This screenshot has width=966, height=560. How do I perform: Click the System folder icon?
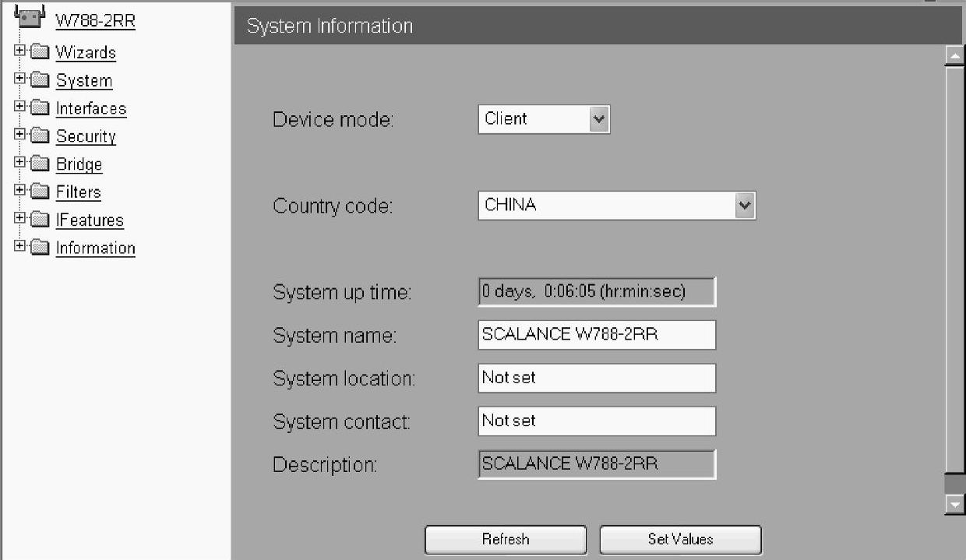[39, 81]
